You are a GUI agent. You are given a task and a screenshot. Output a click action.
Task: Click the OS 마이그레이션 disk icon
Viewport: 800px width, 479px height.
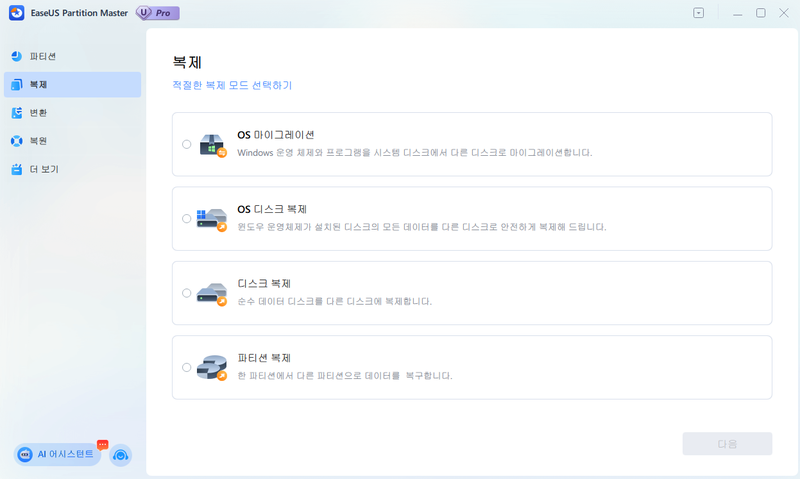(212, 144)
